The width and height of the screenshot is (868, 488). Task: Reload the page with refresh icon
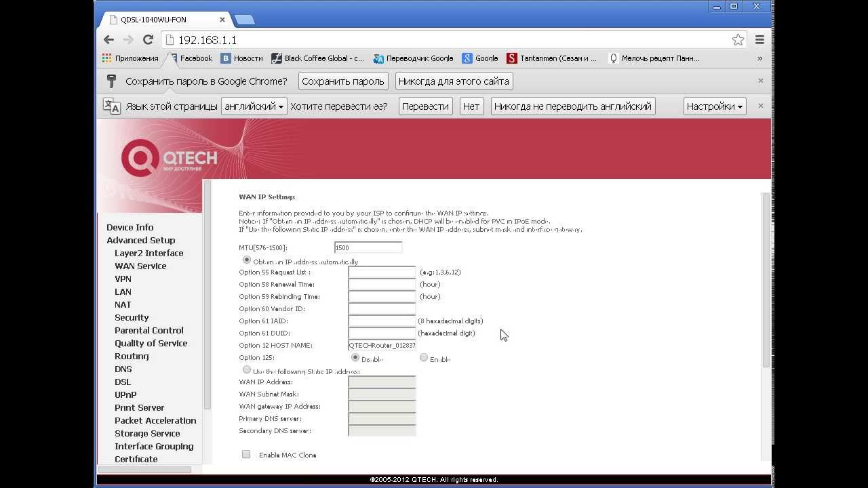tap(148, 40)
